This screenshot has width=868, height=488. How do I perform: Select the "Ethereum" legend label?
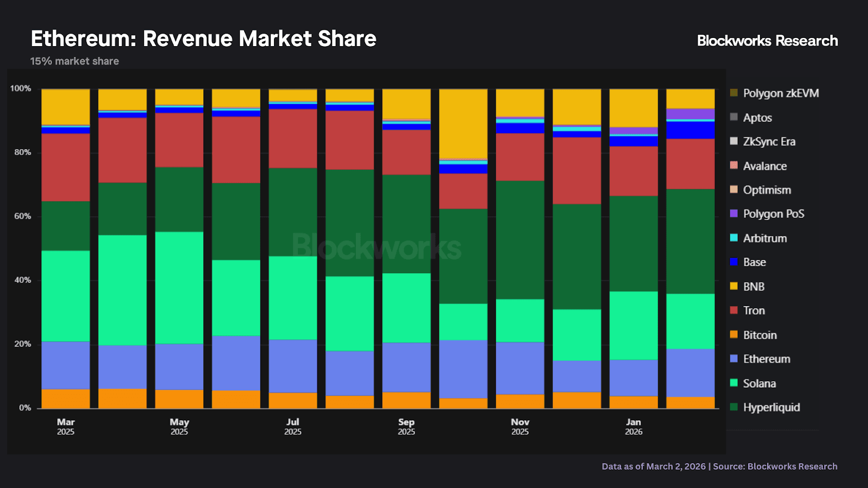tap(767, 359)
